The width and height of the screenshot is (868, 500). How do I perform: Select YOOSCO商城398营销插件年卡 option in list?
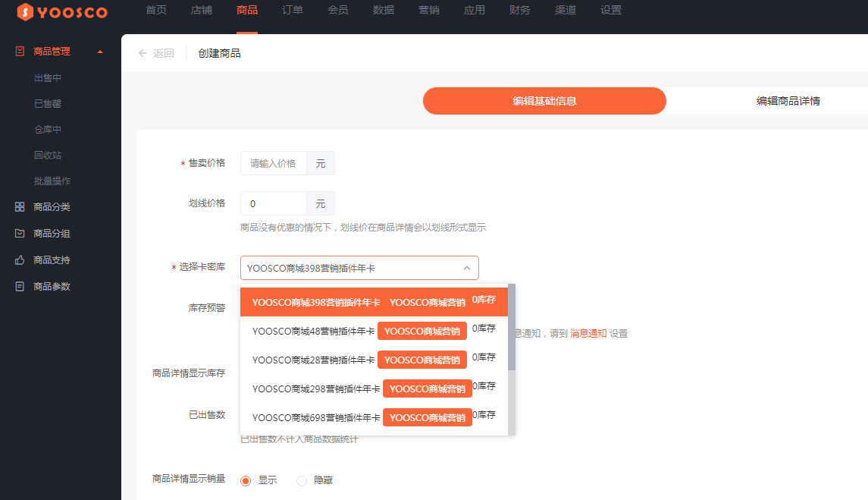(x=374, y=302)
